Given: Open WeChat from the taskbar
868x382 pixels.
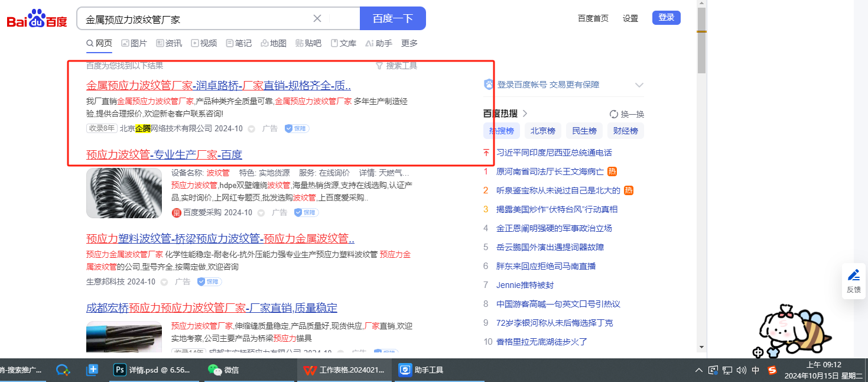Looking at the screenshot, I should click(x=223, y=370).
